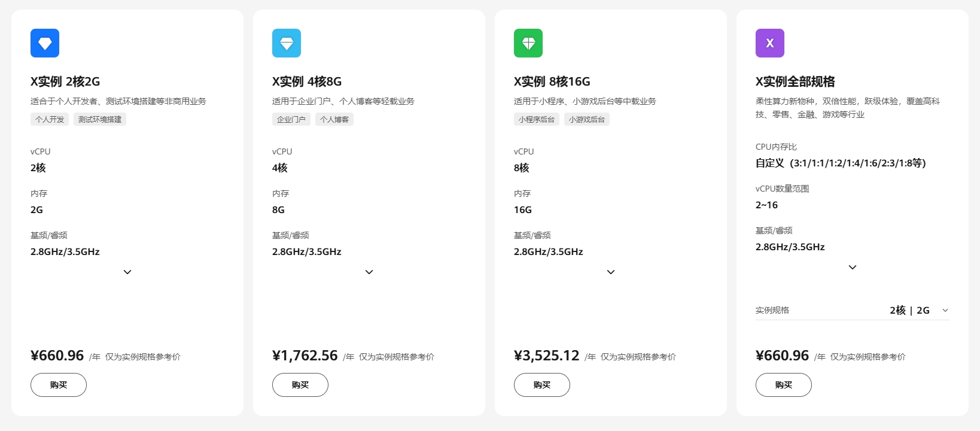Viewport: 980px width, 431px height.
Task: Click the blue diamond icon for X实例 2核2G
Action: 45,43
